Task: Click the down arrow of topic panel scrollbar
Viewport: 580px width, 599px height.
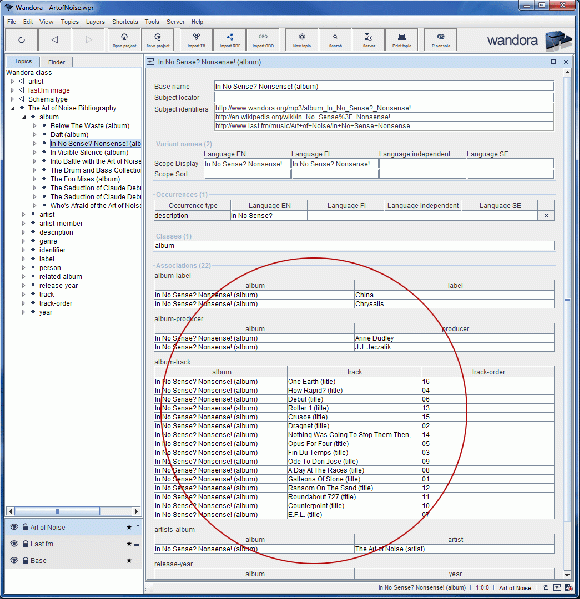Action: 567,575
